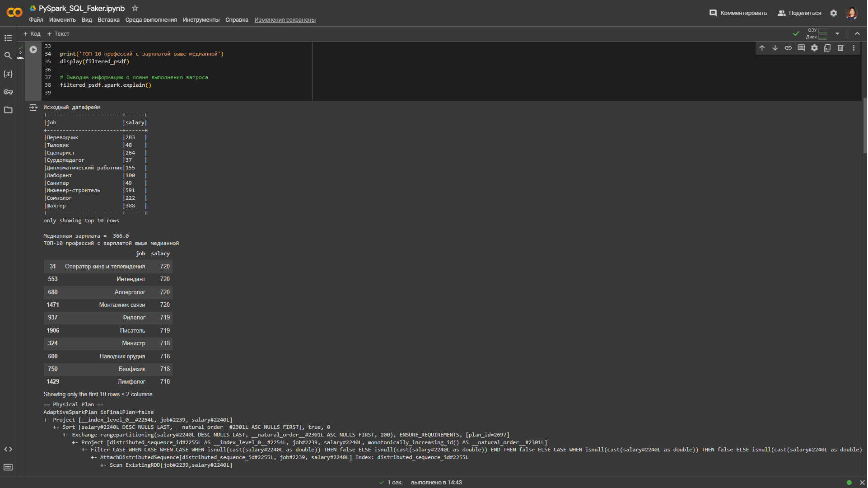This screenshot has height=488, width=868.
Task: Open the Вставка menu
Action: point(108,20)
